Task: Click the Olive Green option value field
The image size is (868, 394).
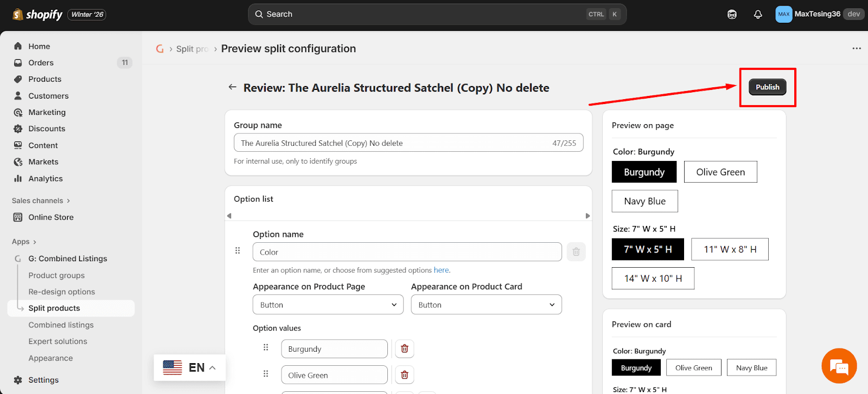Action: (x=334, y=375)
